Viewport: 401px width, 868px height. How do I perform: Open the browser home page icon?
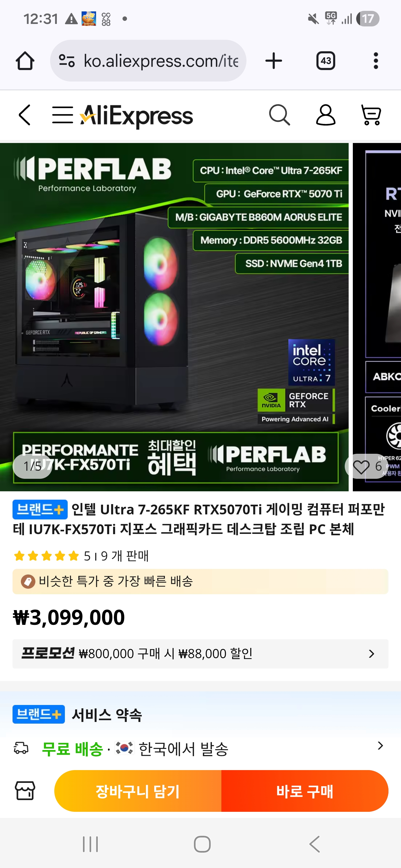[x=25, y=61]
